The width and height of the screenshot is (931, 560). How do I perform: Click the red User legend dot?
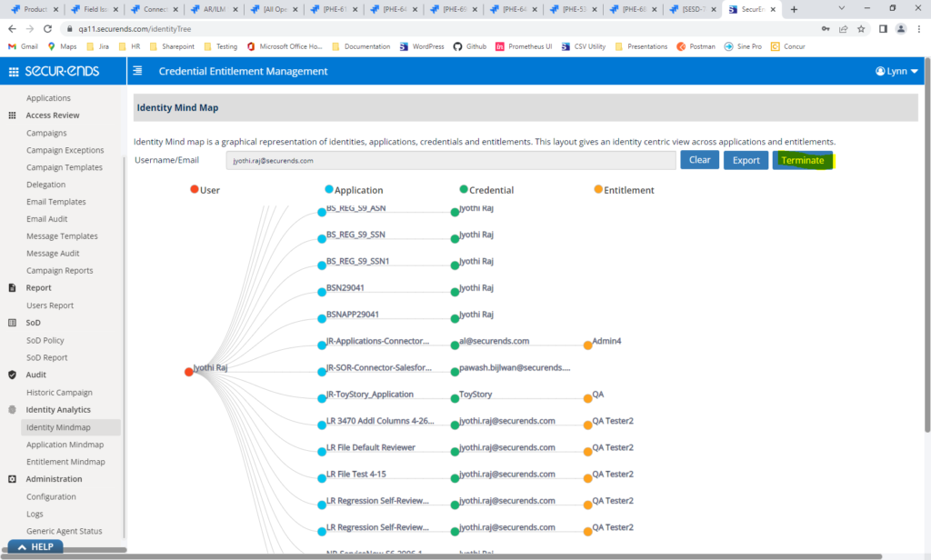pyautogui.click(x=195, y=189)
